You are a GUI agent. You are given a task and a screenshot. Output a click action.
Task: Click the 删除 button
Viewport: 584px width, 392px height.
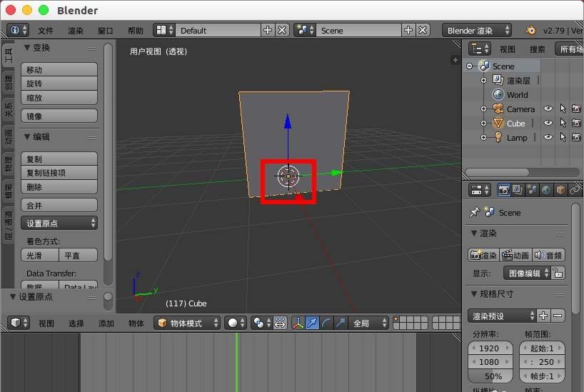pos(59,186)
